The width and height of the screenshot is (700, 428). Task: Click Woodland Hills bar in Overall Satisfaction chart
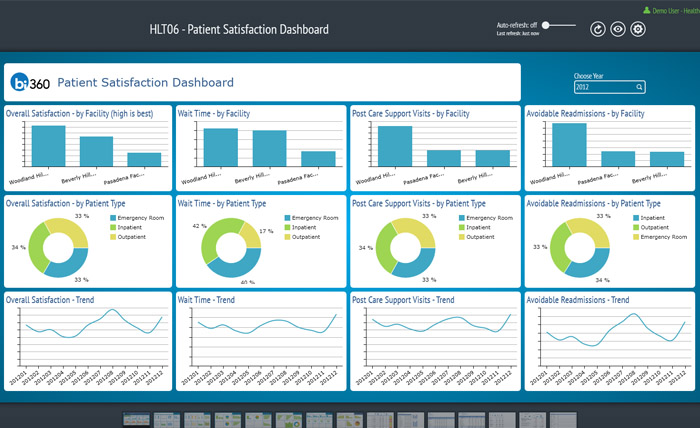pos(48,146)
